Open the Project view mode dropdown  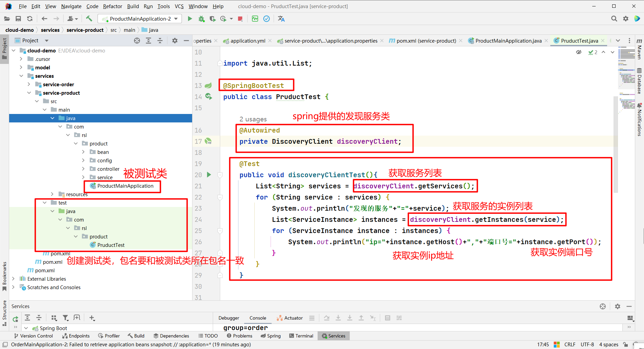click(47, 41)
